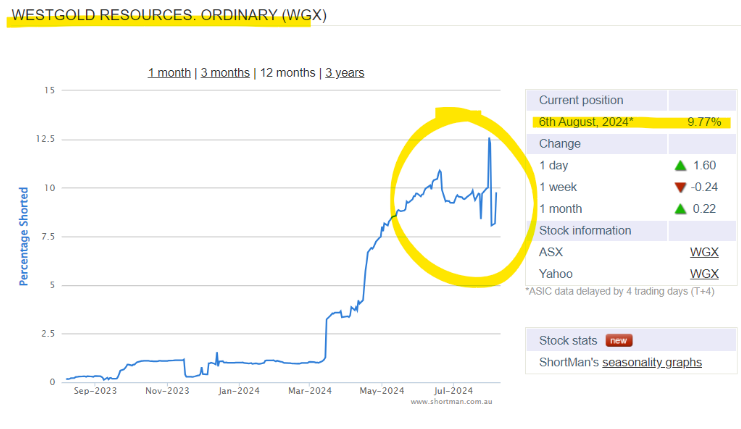Screen dimensions: 741x429
Task: Click the www.shortman.com.au chart watermark
Action: (x=452, y=402)
